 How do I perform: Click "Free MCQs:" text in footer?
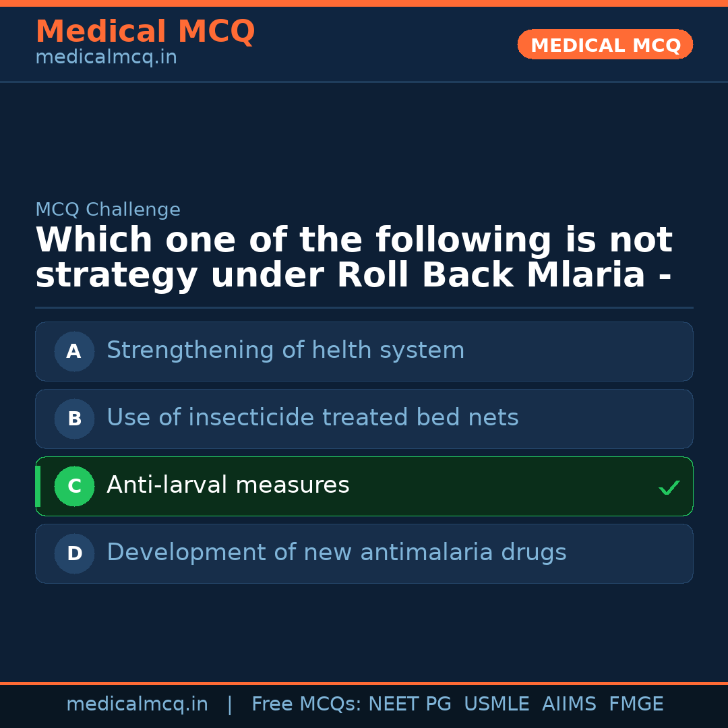[306, 704]
